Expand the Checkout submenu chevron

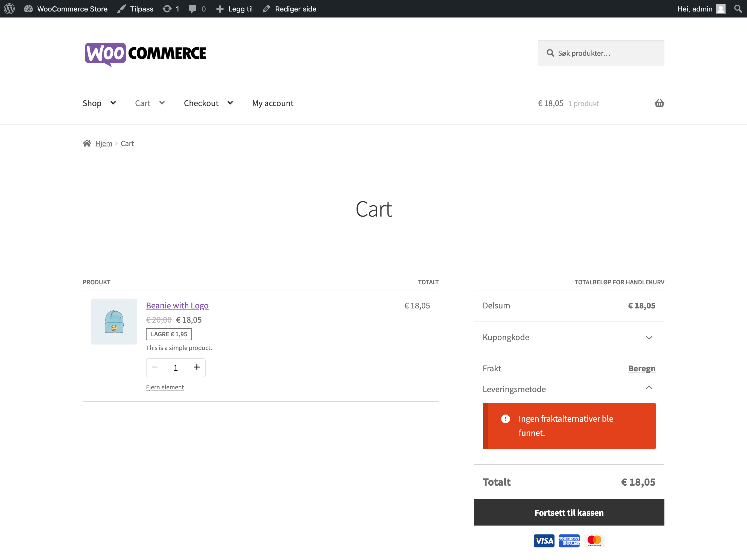pos(230,103)
